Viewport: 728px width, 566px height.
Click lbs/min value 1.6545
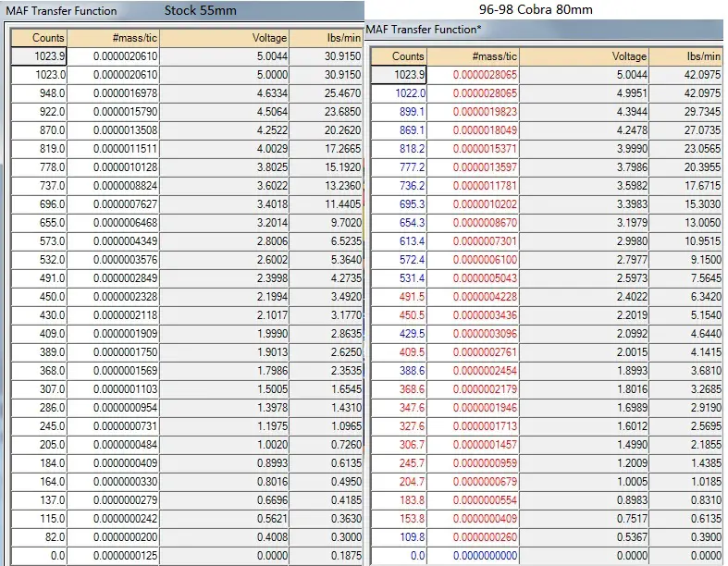click(326, 389)
